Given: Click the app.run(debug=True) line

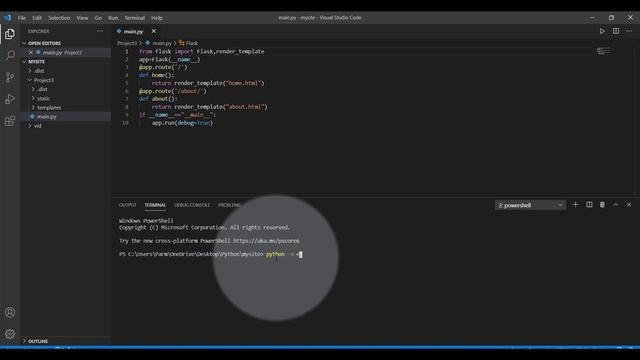Looking at the screenshot, I should [182, 122].
